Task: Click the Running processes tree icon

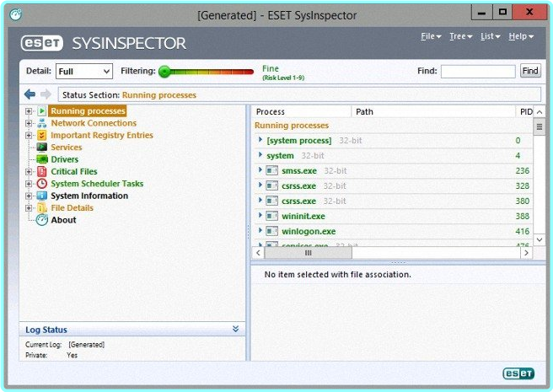Action: pyautogui.click(x=41, y=111)
